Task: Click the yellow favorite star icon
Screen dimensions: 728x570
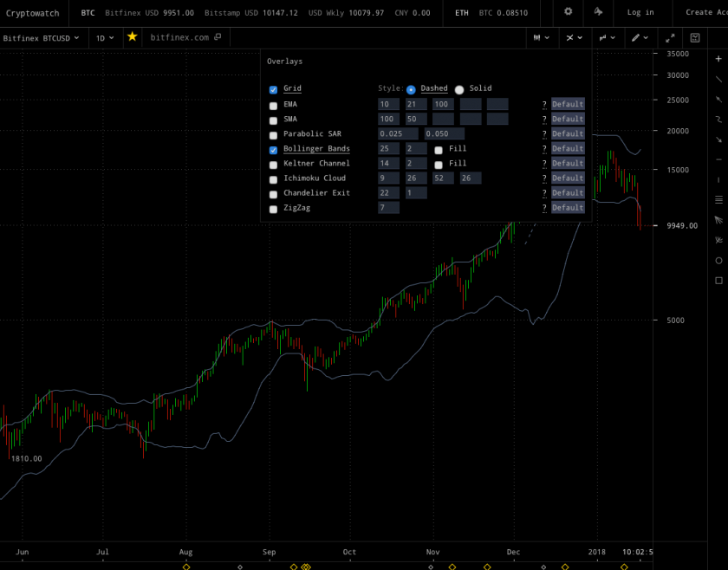Action: pos(132,37)
